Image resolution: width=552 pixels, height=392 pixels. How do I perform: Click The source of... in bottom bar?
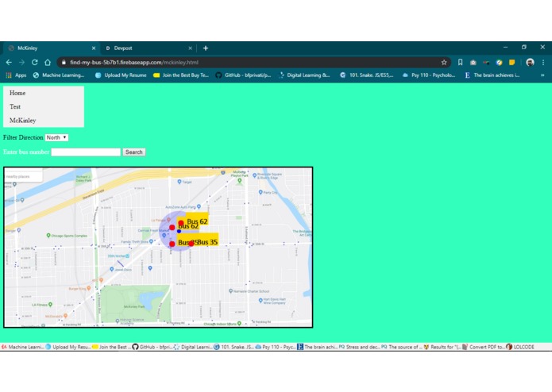click(x=402, y=347)
